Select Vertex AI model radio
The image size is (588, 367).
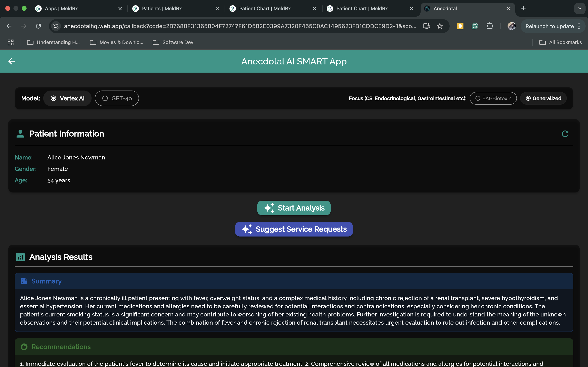pyautogui.click(x=68, y=98)
